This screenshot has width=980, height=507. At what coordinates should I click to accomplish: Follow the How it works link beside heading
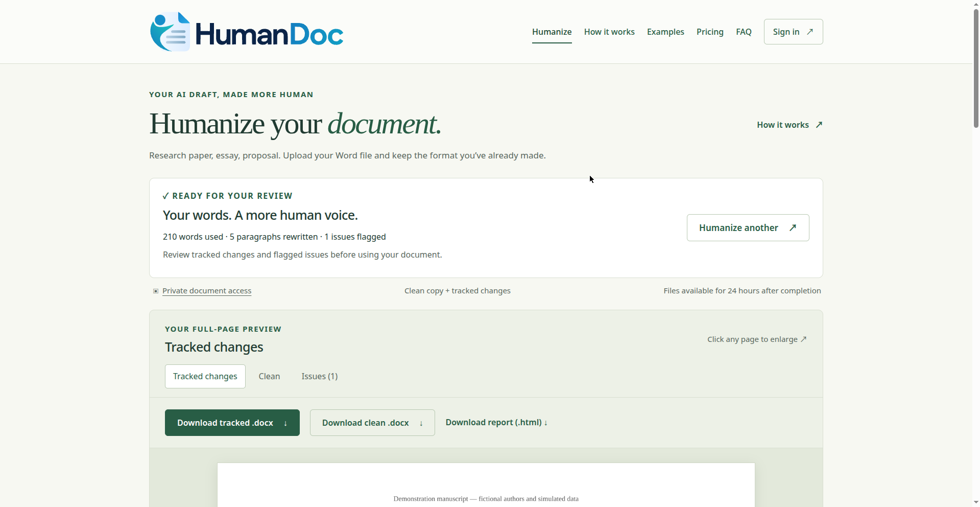click(x=790, y=125)
